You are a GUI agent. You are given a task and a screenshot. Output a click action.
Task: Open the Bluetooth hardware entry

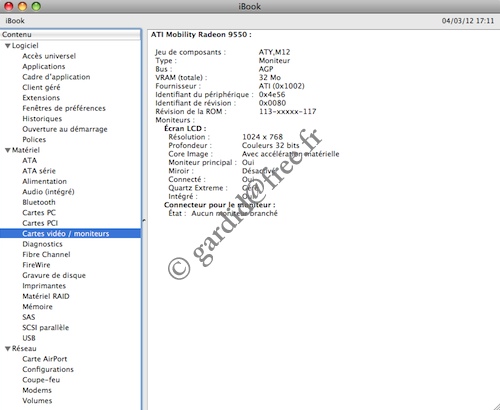coord(39,202)
